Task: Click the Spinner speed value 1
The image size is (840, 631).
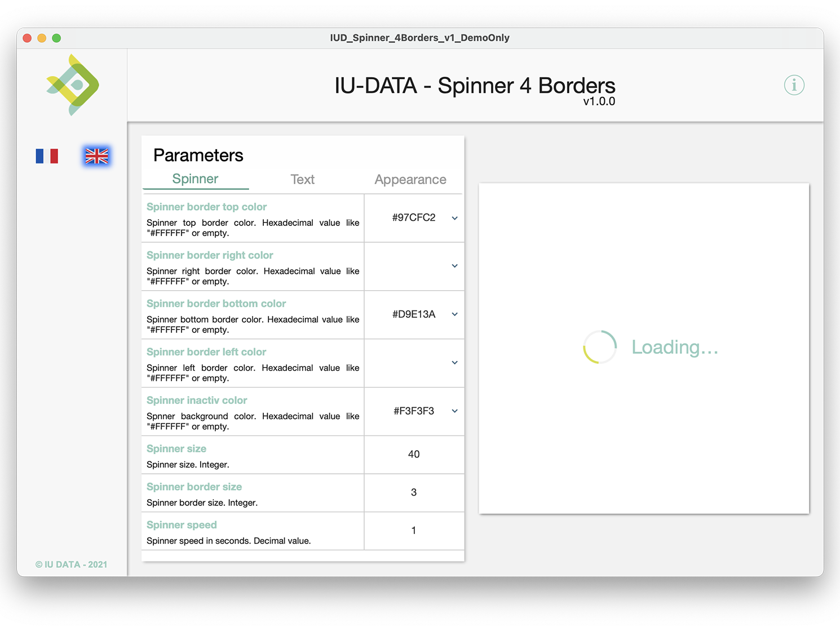Action: pos(414,531)
